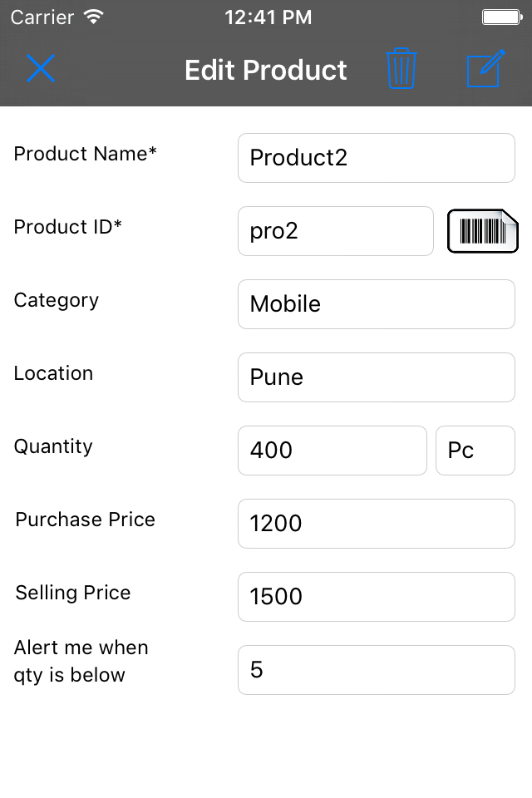Tap the Purchase Price field showing 1200
532x798 pixels.
pos(376,524)
